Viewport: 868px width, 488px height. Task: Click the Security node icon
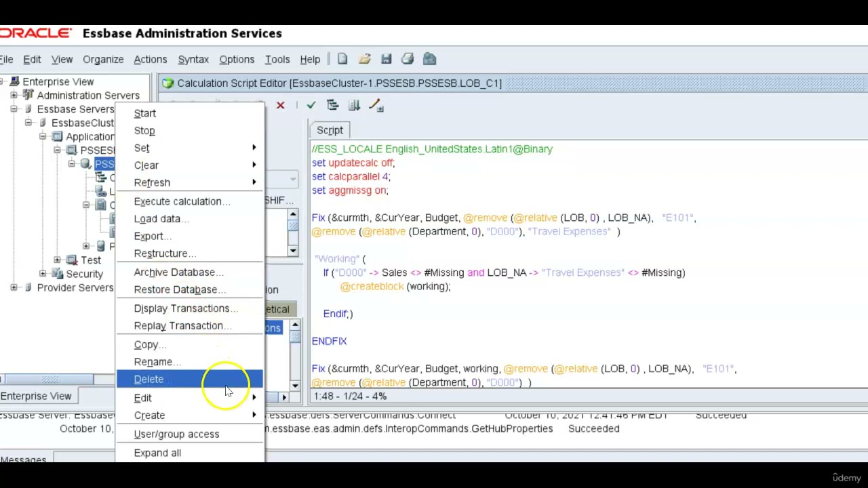coord(58,274)
